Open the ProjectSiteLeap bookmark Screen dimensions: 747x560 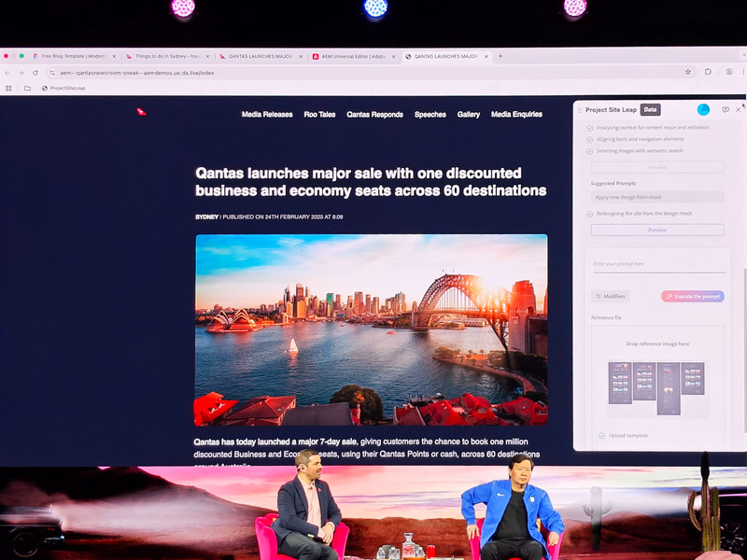(x=63, y=88)
